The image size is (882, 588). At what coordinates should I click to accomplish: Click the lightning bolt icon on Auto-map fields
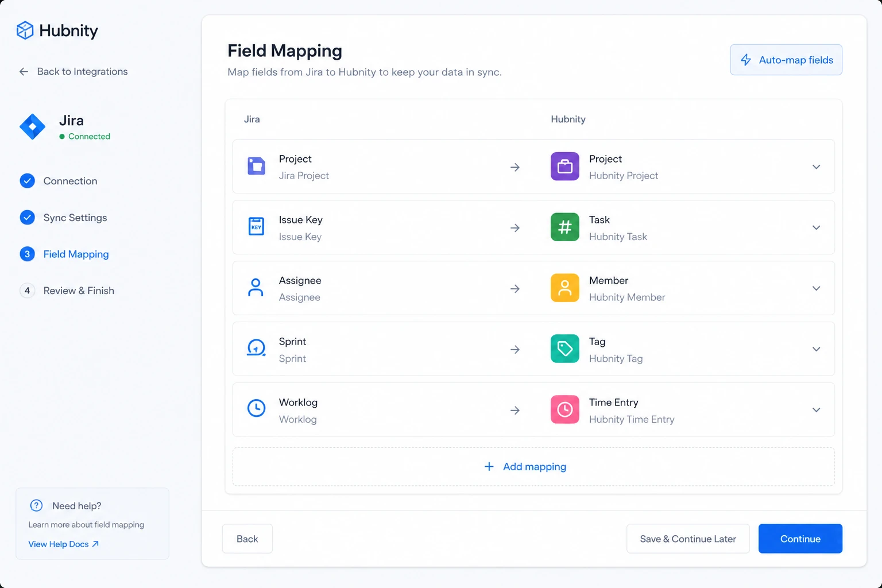click(x=746, y=60)
